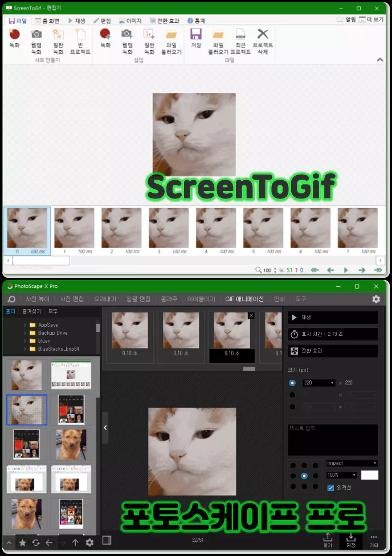Select the second size radio button in PhotoScape
Screen dimensions: 392x556
click(292, 395)
